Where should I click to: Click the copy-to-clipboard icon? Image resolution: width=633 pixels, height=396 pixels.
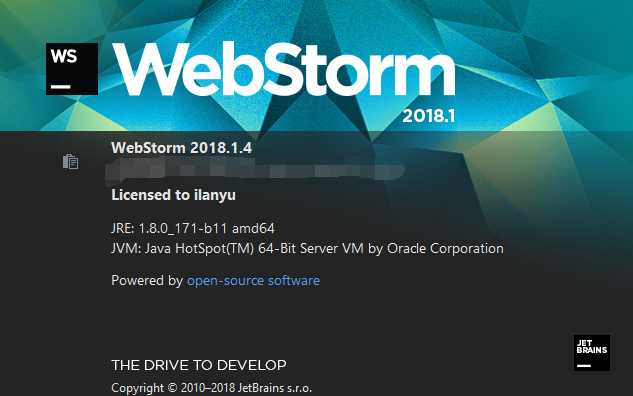(x=71, y=161)
